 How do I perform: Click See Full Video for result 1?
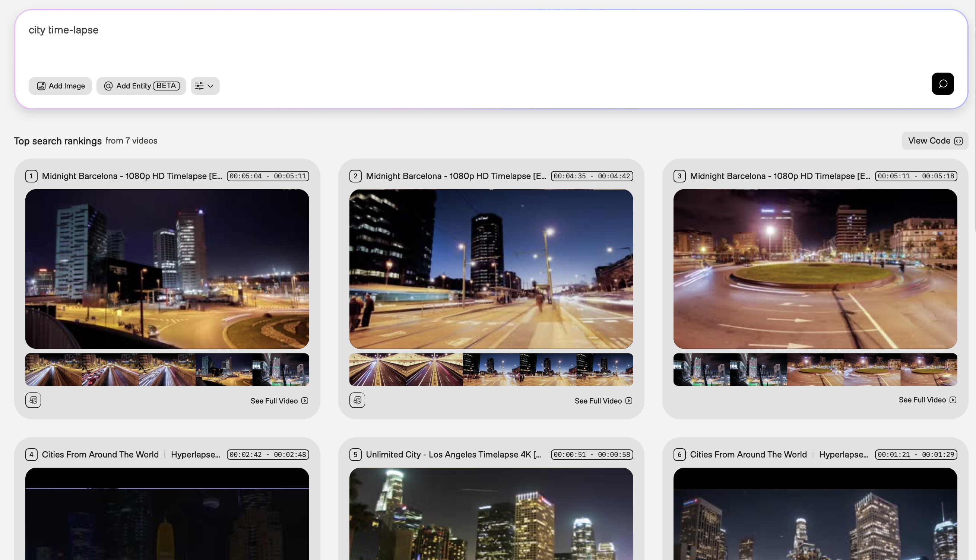279,401
